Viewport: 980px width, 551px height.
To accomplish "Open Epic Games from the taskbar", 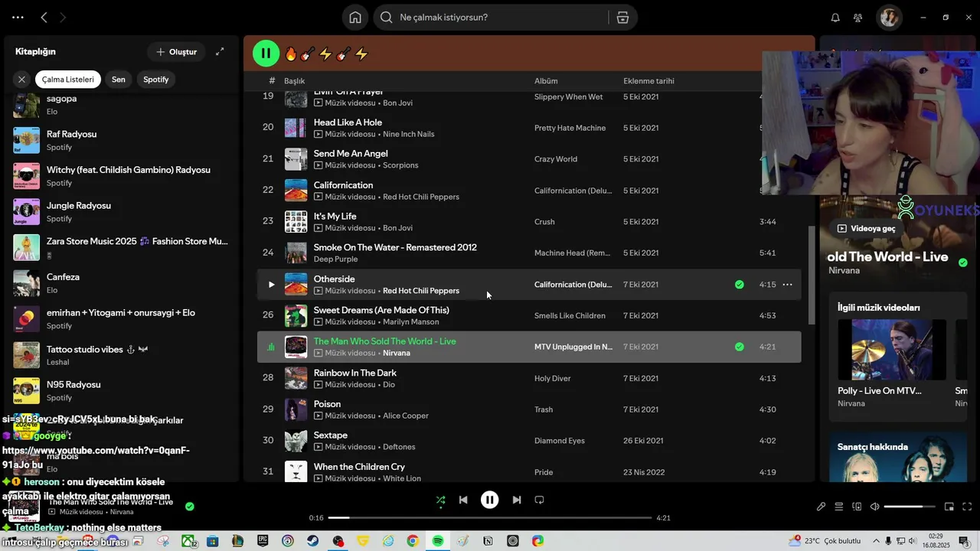I will pos(263,541).
